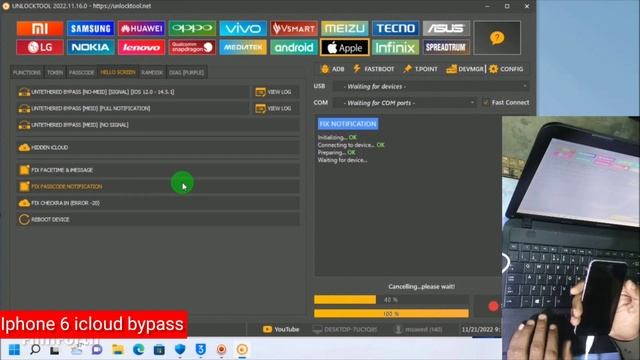Click the Reboot Device button

pyautogui.click(x=158, y=220)
